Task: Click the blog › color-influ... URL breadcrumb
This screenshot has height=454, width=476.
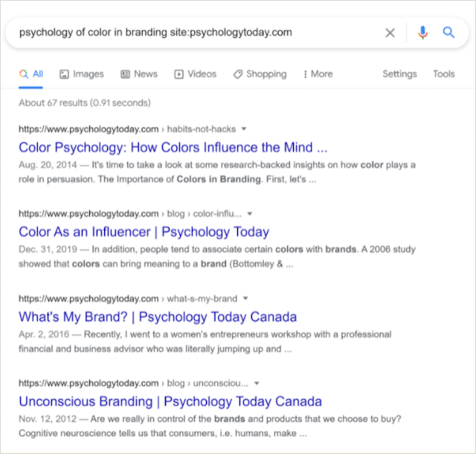Action: click(x=205, y=214)
